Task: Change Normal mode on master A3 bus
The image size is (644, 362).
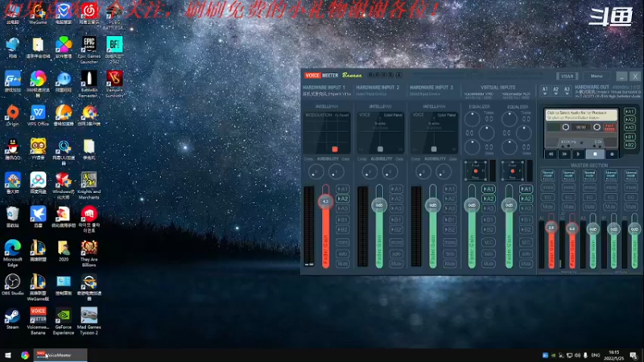Action: (589, 175)
